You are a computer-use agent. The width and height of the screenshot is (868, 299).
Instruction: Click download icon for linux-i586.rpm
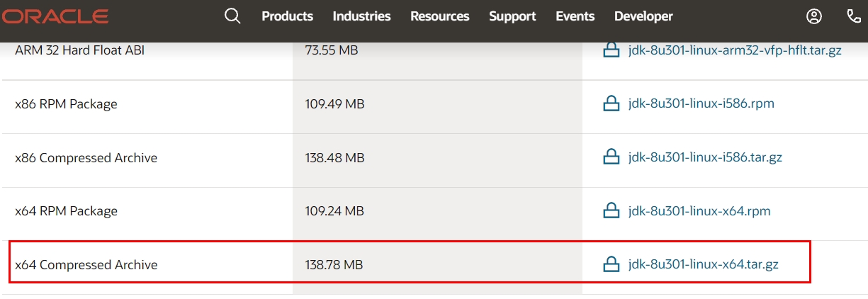tap(611, 104)
